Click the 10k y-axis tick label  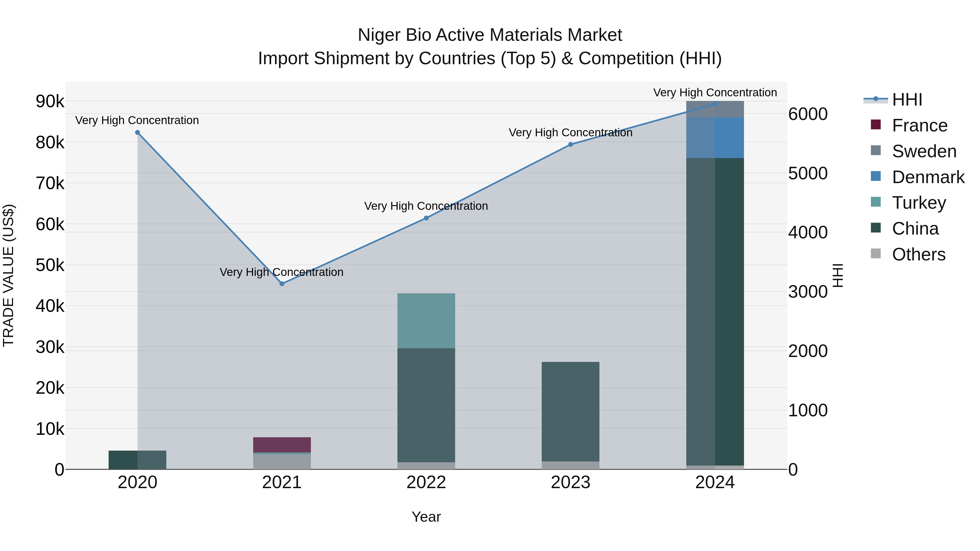coord(50,429)
